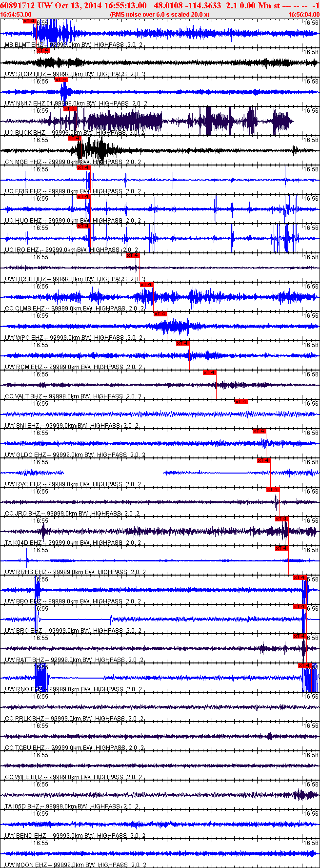Select the red pick marker on the TA K04D trace
Image resolution: width=320 pixels, height=868 pixels.
coord(282,519)
